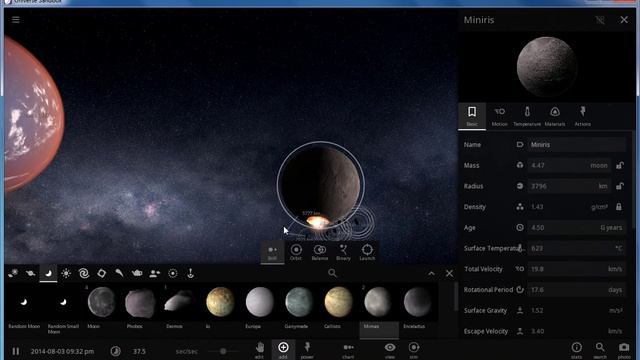Screen dimensions: 640x360
Task: Open the Age unit dropdown 'G years'
Action: tap(611, 228)
